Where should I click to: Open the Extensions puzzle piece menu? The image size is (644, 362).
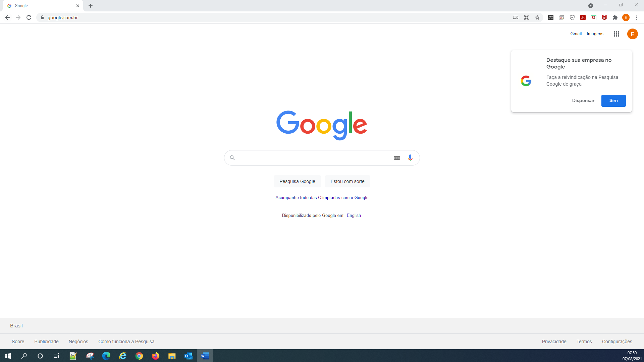[615, 17]
